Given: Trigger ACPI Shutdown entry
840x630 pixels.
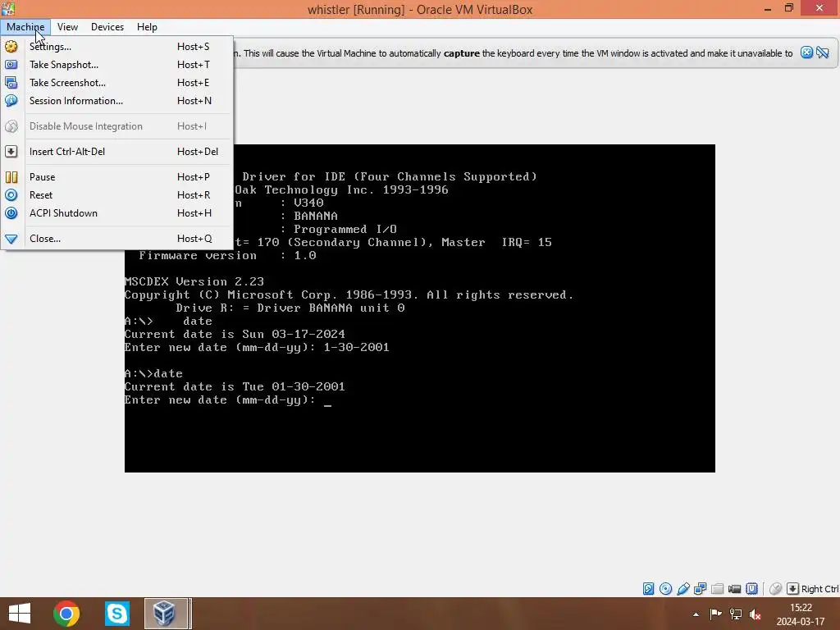Looking at the screenshot, I should pyautogui.click(x=116, y=213).
